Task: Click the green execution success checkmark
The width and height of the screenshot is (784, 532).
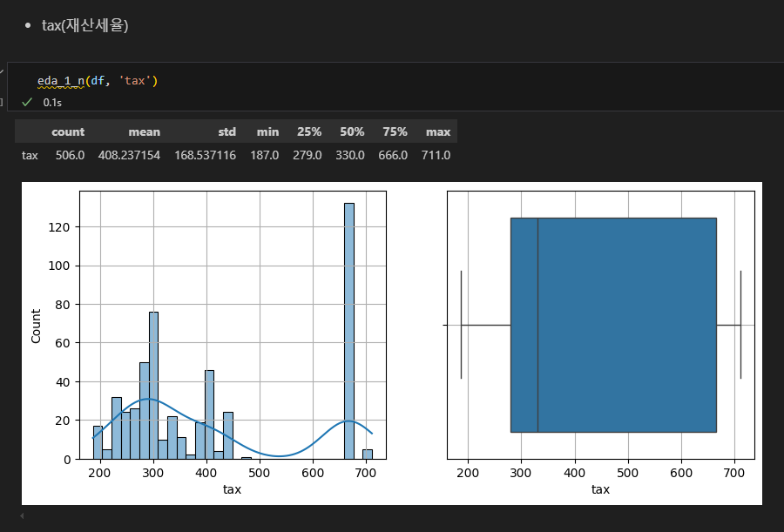Action: click(x=27, y=102)
